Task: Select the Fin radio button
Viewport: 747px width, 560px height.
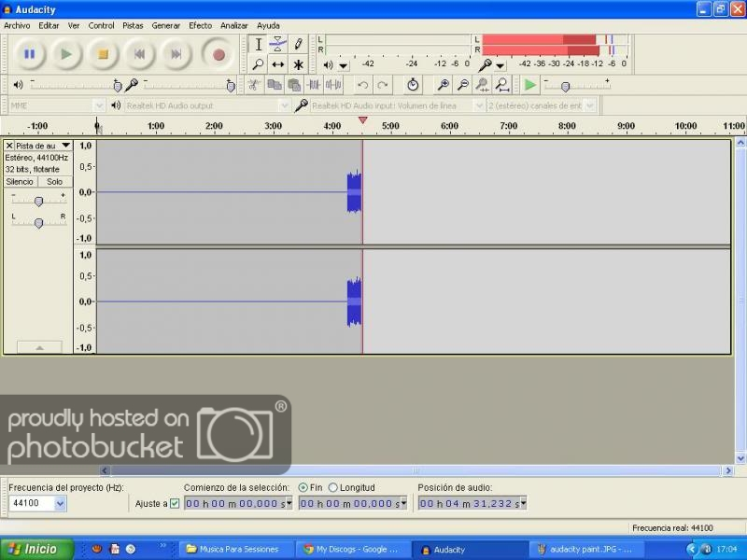Action: [303, 487]
